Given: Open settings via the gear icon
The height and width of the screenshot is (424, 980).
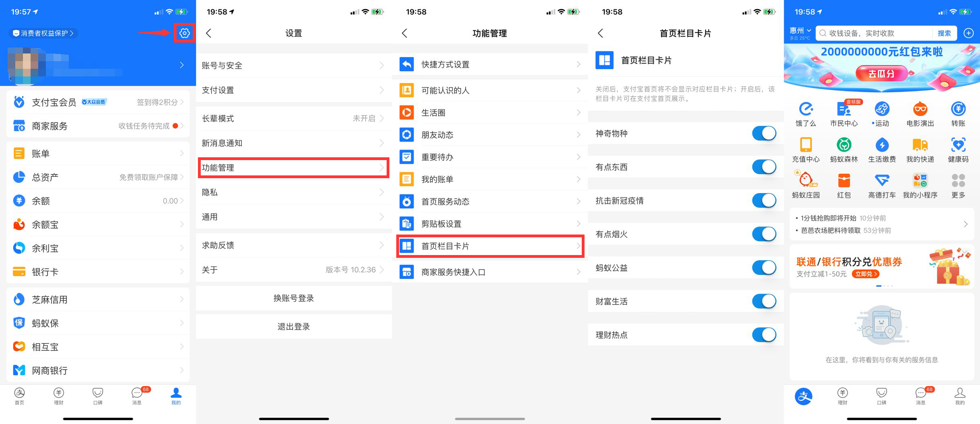Looking at the screenshot, I should click(185, 33).
